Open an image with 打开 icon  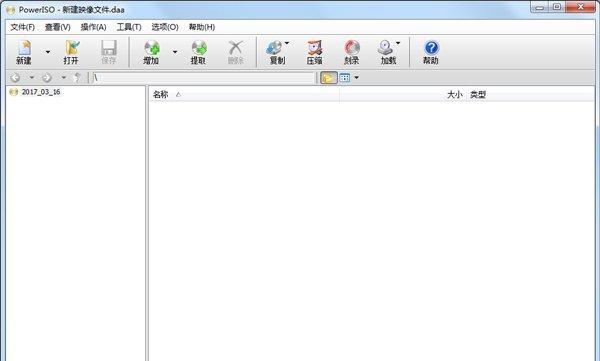click(x=71, y=52)
